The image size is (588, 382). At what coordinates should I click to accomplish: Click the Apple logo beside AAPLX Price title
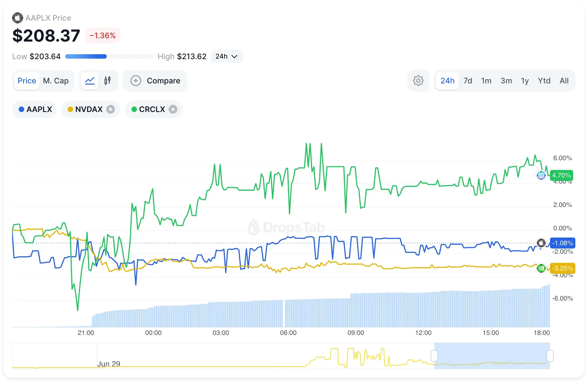18,18
